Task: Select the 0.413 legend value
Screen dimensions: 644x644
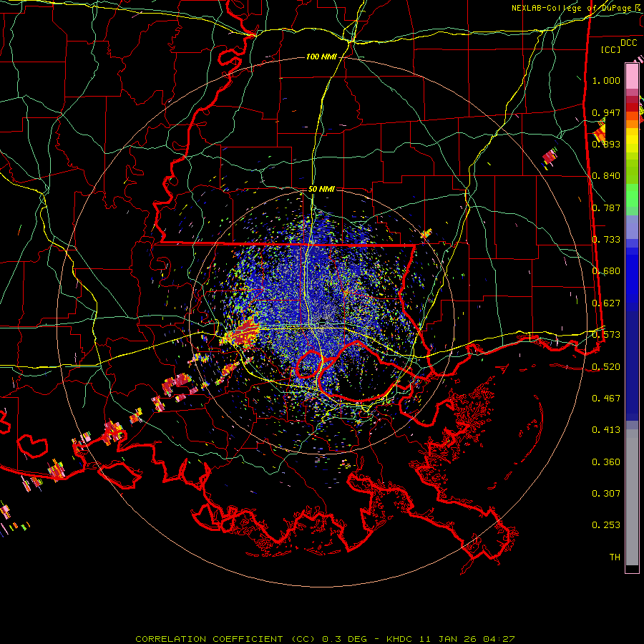Action: pyautogui.click(x=606, y=430)
